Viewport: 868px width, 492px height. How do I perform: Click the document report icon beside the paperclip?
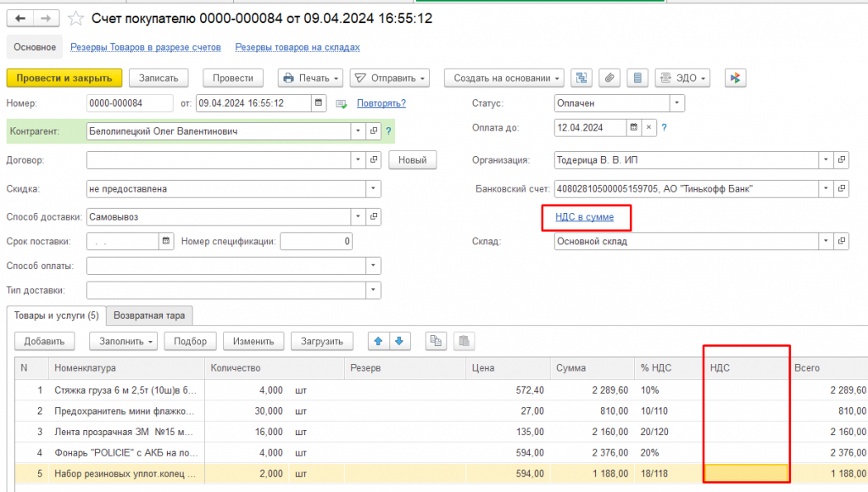pos(637,78)
